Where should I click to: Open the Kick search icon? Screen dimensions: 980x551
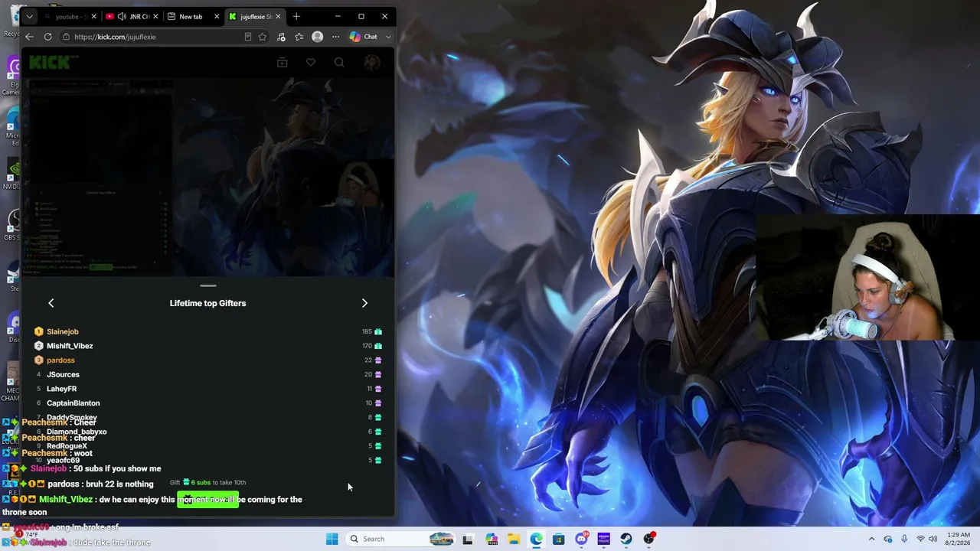tap(339, 63)
